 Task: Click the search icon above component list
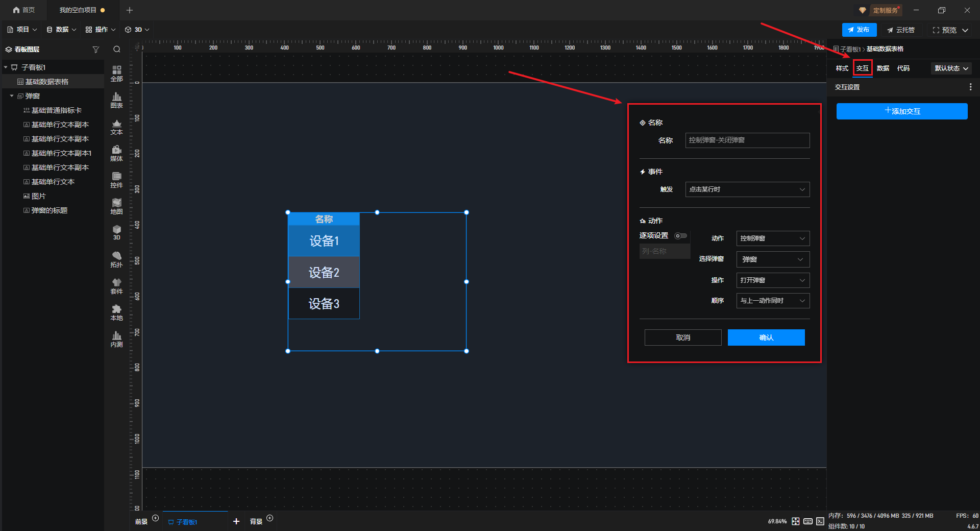pos(117,50)
